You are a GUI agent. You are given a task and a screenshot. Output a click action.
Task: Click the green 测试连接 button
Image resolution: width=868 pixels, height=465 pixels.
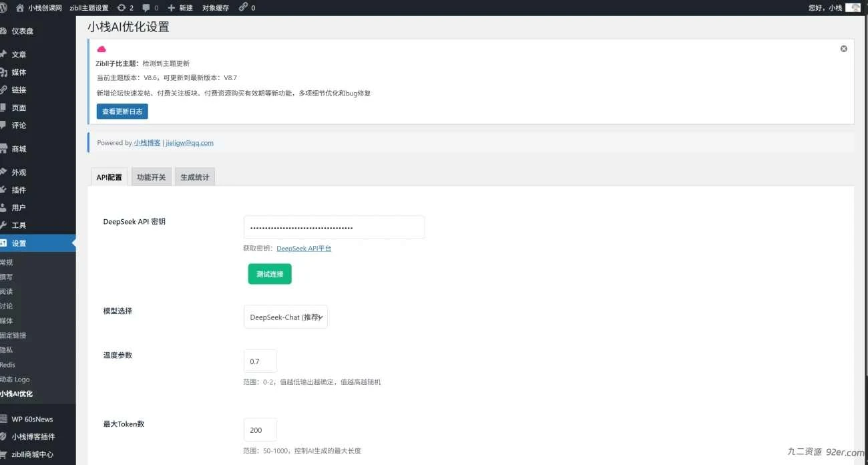(270, 274)
